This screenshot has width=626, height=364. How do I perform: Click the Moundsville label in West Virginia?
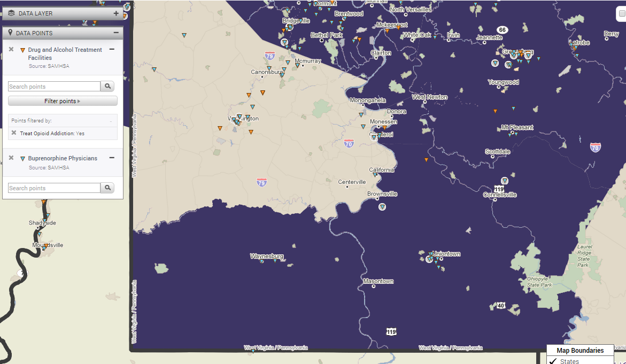point(48,245)
